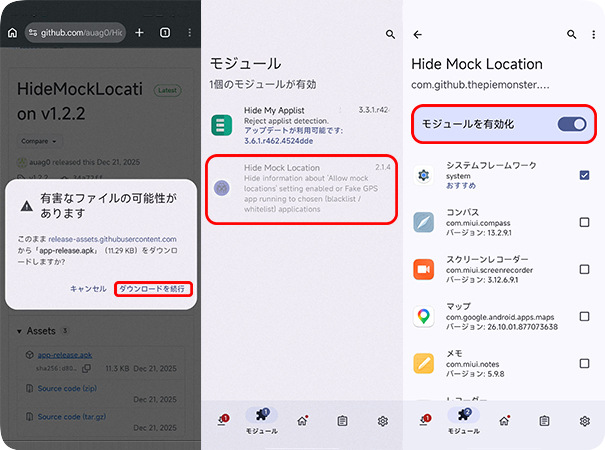This screenshot has width=605, height=450.
Task: Tap the Google Maps pin icon
Action: click(423, 316)
